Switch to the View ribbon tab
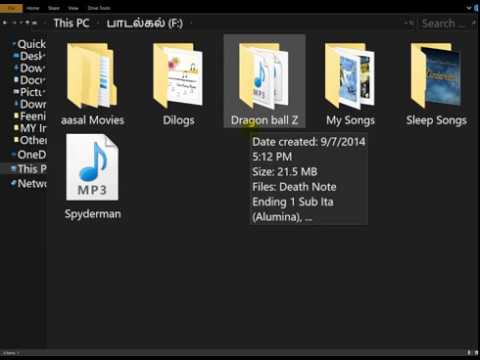480x360 pixels. tap(73, 8)
